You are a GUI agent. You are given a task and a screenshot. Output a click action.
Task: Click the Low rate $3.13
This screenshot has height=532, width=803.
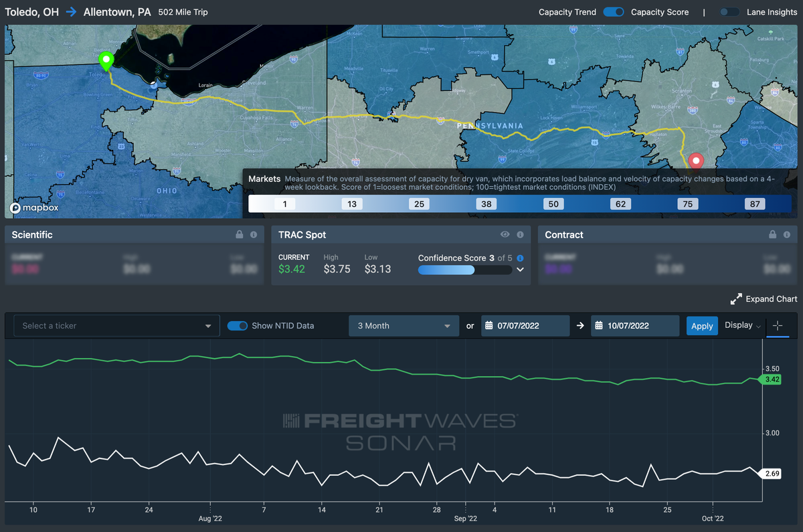pyautogui.click(x=377, y=269)
